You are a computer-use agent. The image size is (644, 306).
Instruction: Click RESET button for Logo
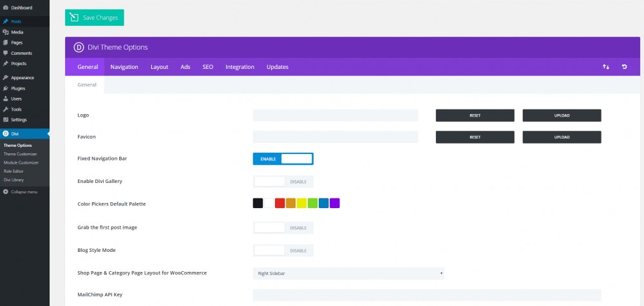click(x=475, y=115)
